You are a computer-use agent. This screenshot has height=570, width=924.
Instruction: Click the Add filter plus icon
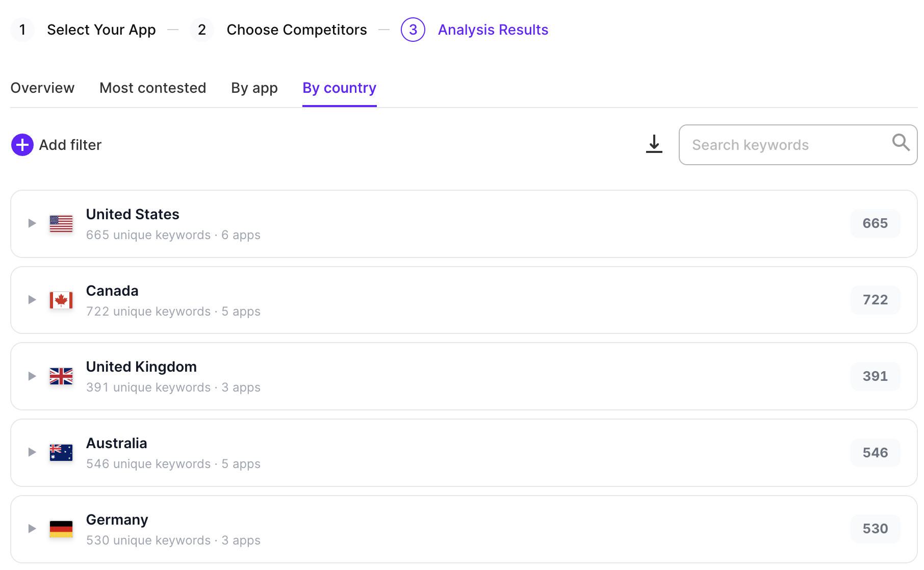pyautogui.click(x=21, y=145)
